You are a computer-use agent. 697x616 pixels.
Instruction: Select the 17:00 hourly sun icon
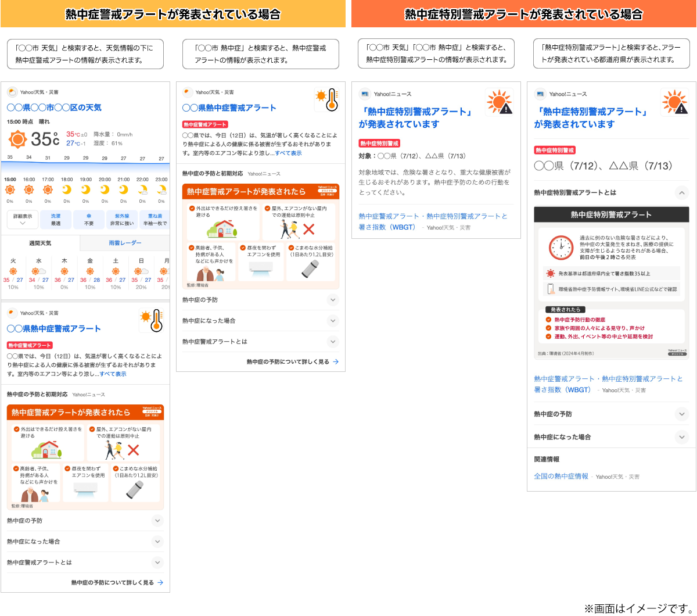coord(48,190)
